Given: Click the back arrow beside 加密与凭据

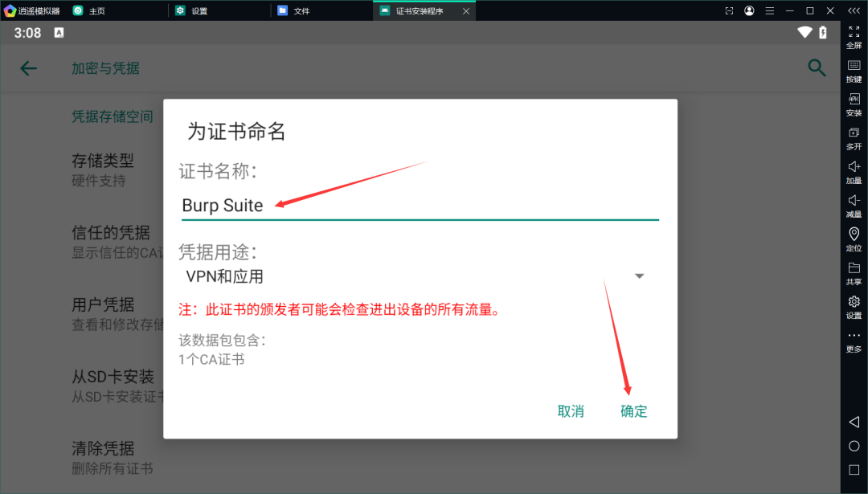Looking at the screenshot, I should coord(29,68).
